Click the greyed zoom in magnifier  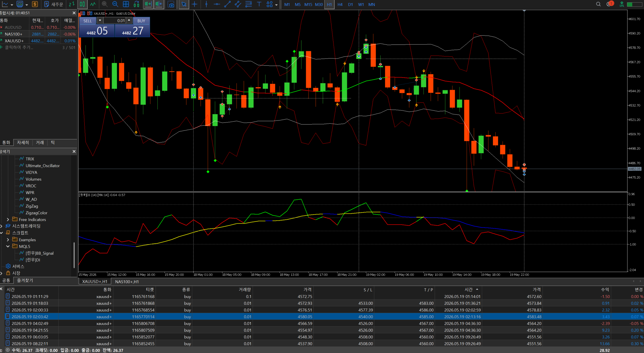105,4
